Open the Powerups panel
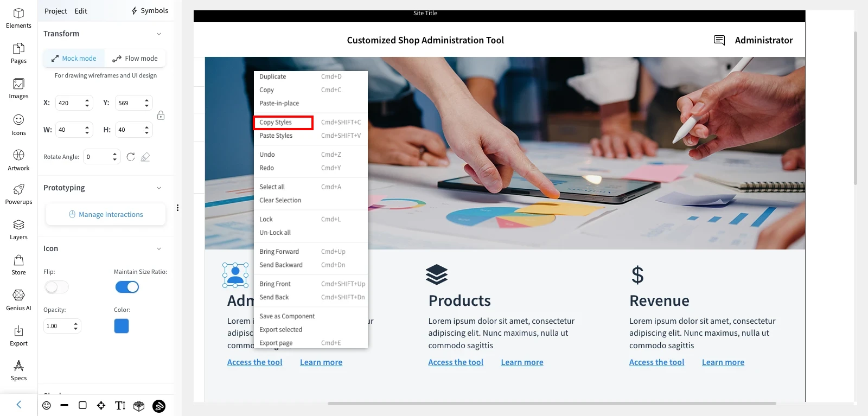This screenshot has width=868, height=416. (18, 194)
